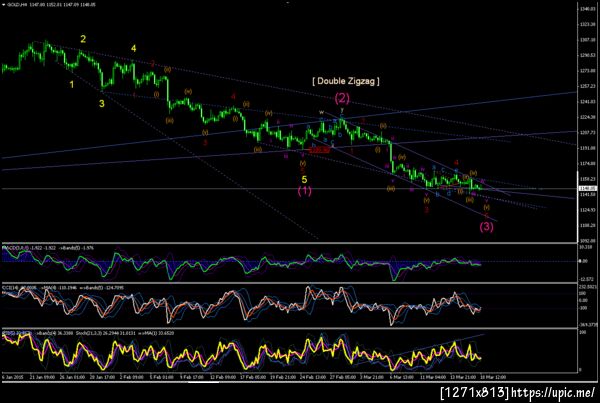
Task: Select the yellow wave label 3
Action: click(x=101, y=103)
